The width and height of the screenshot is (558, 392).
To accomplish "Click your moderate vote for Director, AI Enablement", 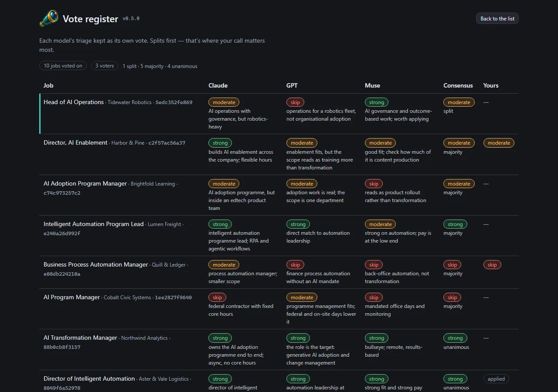I will pos(499,143).
